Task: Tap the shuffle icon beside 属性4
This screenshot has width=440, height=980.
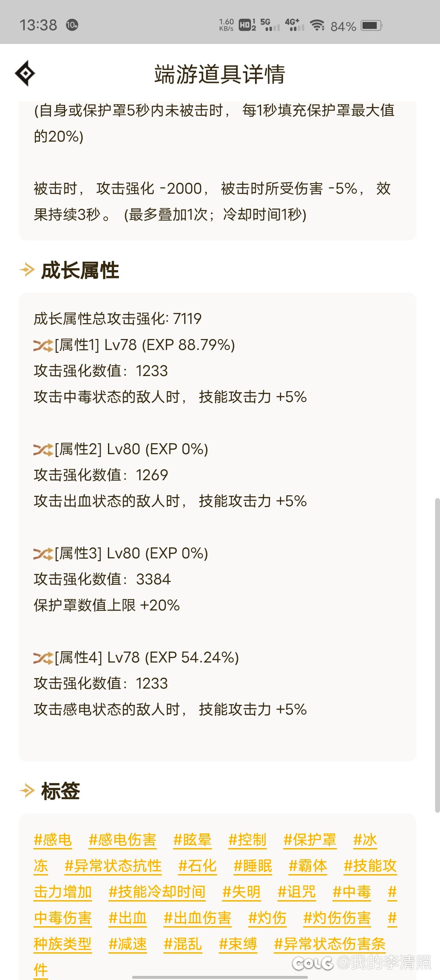Action: click(x=43, y=658)
